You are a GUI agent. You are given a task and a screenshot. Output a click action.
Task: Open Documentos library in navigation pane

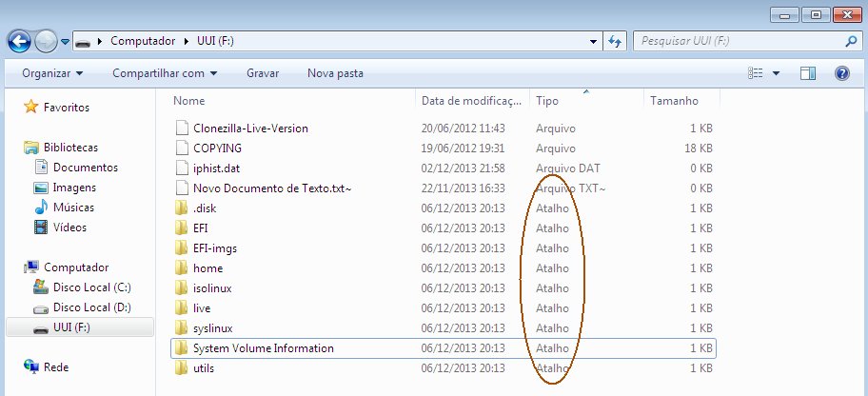pyautogui.click(x=86, y=168)
